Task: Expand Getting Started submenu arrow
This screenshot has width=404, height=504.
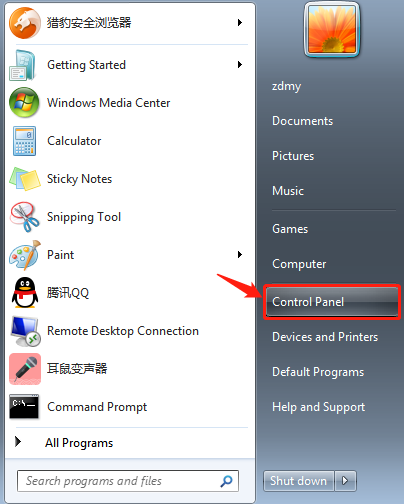Action: (239, 65)
